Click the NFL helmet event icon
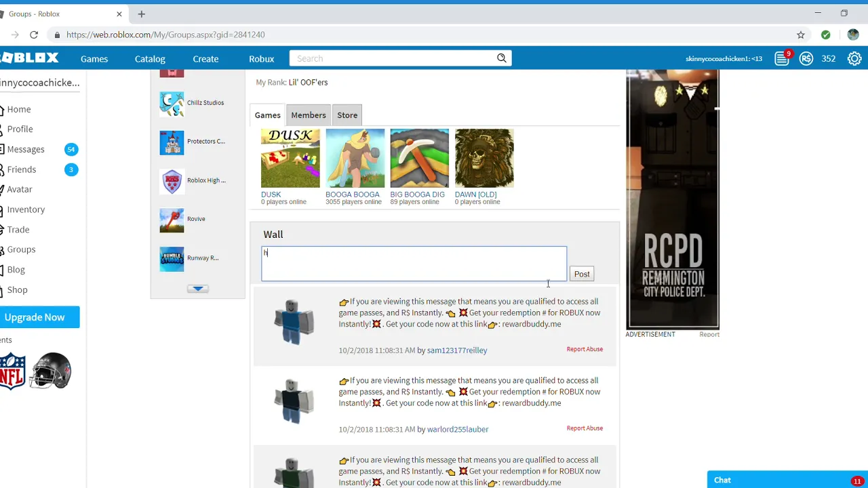This screenshot has width=868, height=488. tap(51, 371)
